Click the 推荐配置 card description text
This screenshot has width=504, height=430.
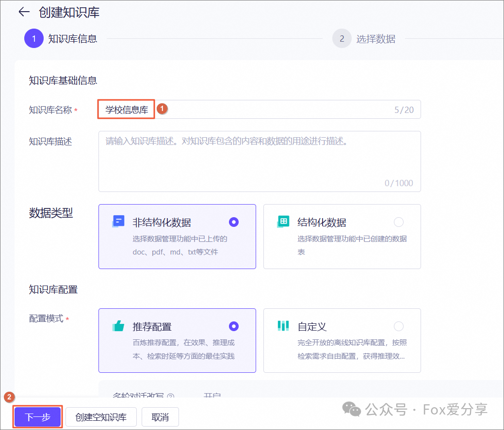183,350
